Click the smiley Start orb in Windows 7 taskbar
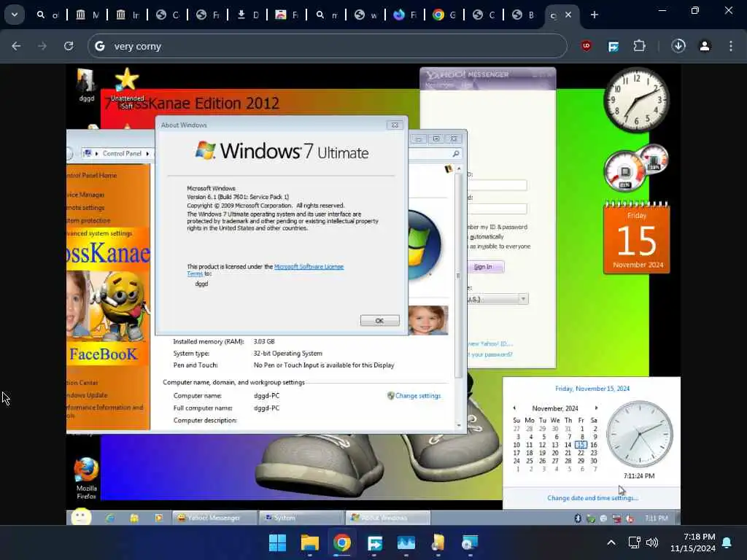 pyautogui.click(x=82, y=517)
